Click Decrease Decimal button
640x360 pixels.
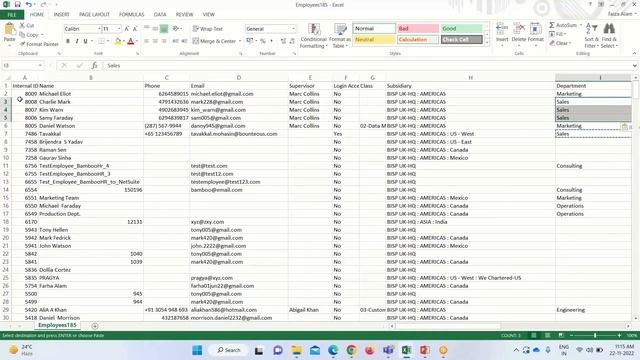point(292,41)
